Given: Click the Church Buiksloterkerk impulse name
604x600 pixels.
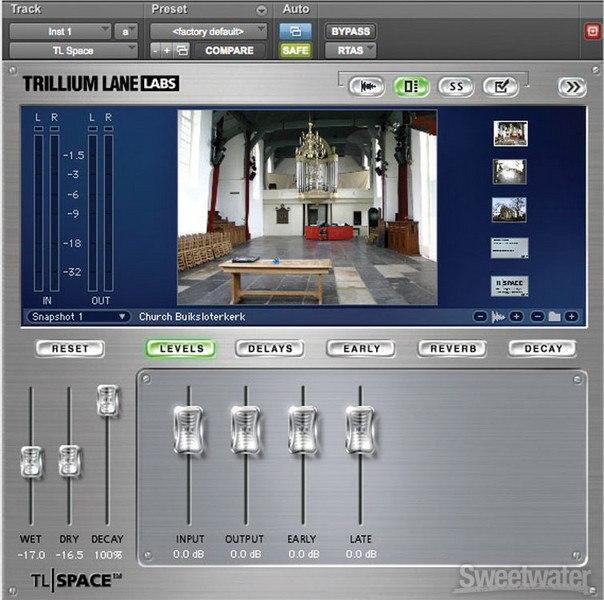Looking at the screenshot, I should [x=192, y=317].
